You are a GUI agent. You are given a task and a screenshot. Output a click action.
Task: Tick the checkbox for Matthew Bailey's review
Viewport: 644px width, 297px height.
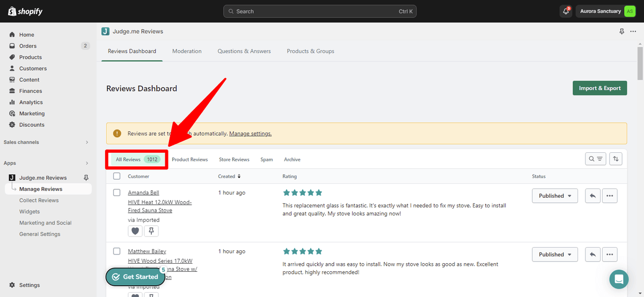pyautogui.click(x=117, y=251)
